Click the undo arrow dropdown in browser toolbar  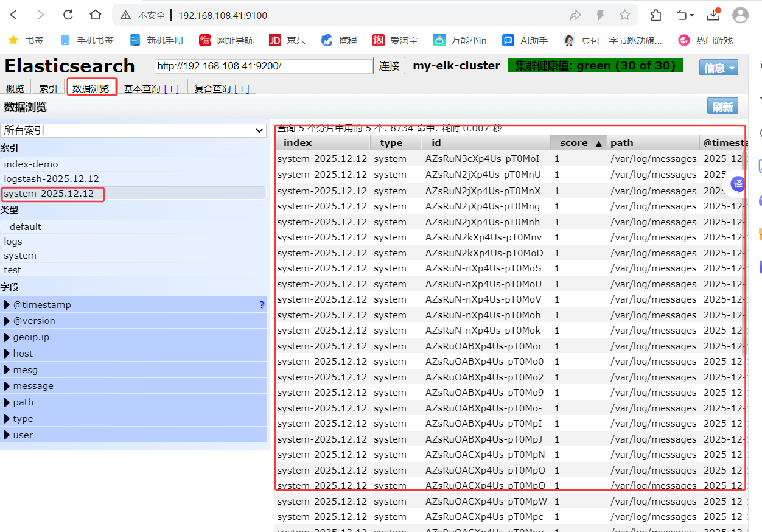click(x=685, y=15)
